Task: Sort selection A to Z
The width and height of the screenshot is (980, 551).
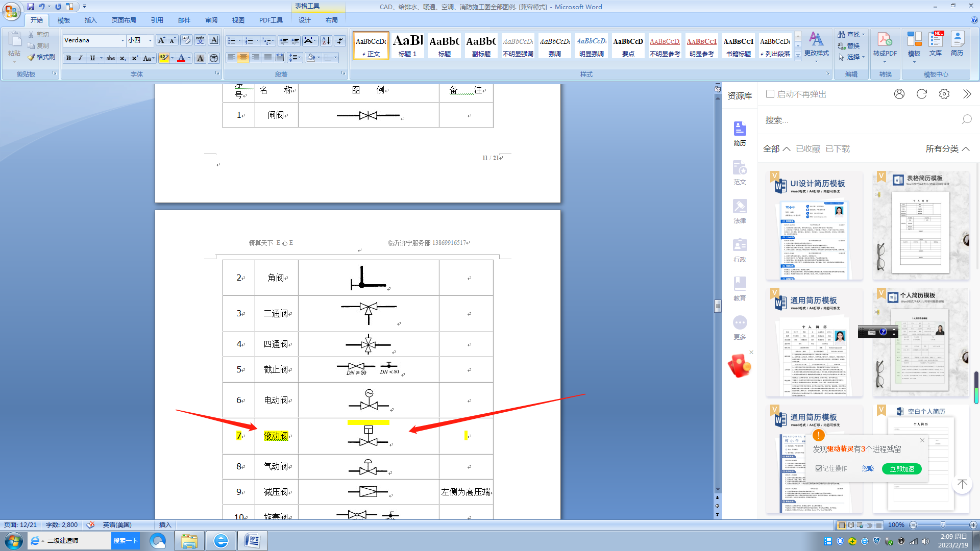Action: click(326, 40)
